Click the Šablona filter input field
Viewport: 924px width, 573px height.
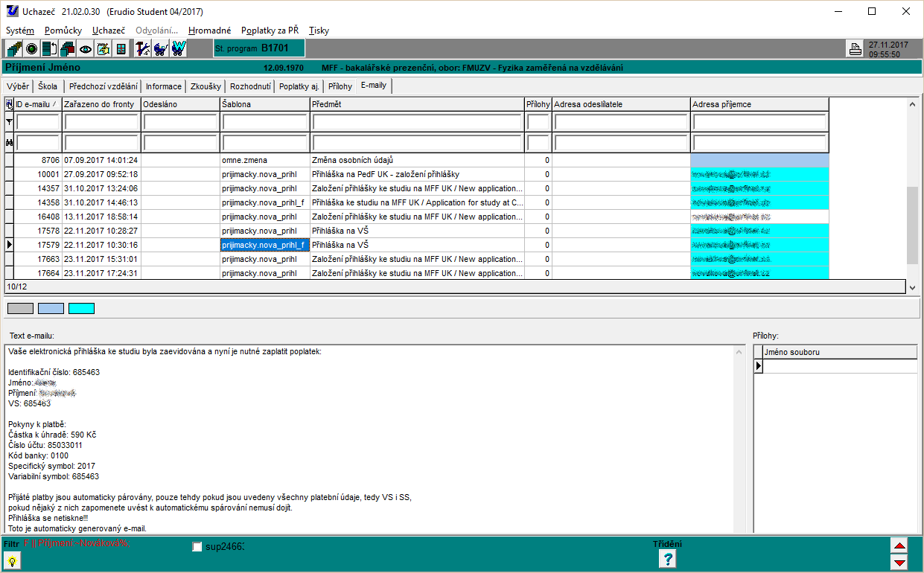click(265, 122)
